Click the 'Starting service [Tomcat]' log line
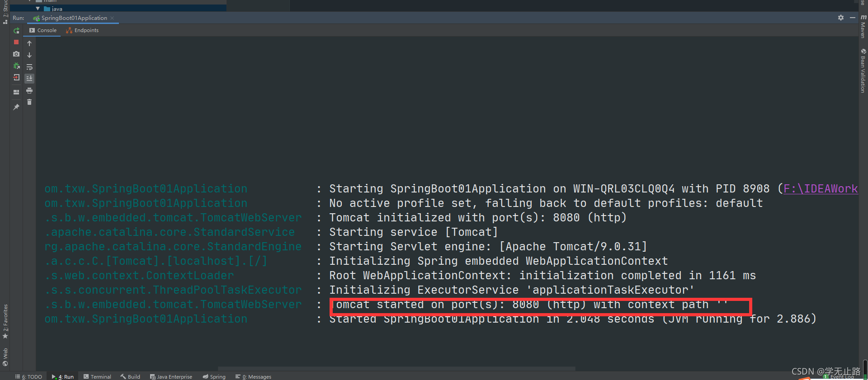 [x=413, y=232]
